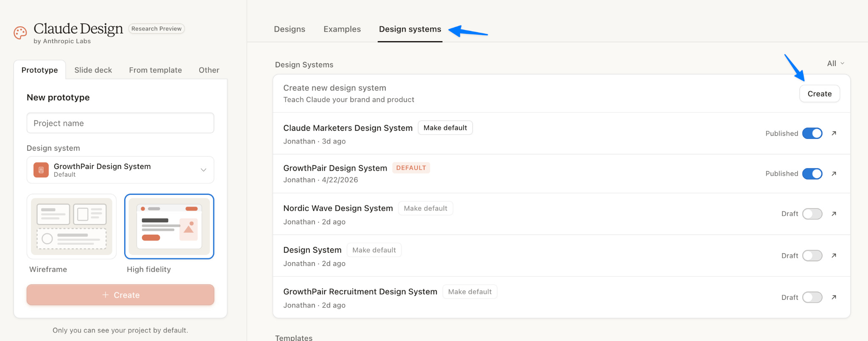Click the Project name input field
The width and height of the screenshot is (868, 341).
[120, 123]
